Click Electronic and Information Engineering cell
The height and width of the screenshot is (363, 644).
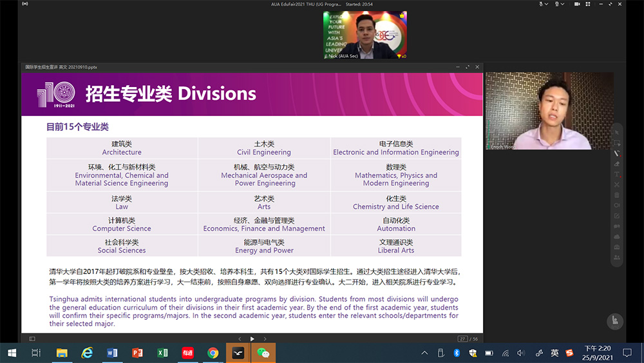[x=396, y=148]
